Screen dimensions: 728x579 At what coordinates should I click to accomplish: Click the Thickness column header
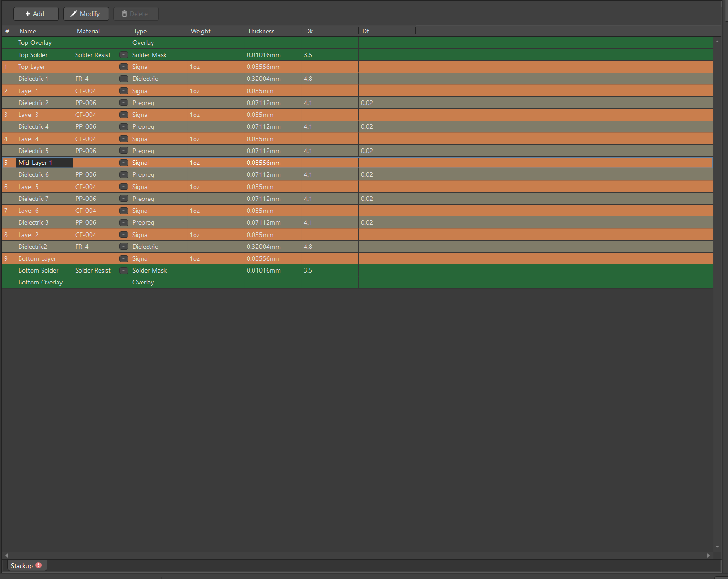click(x=273, y=31)
